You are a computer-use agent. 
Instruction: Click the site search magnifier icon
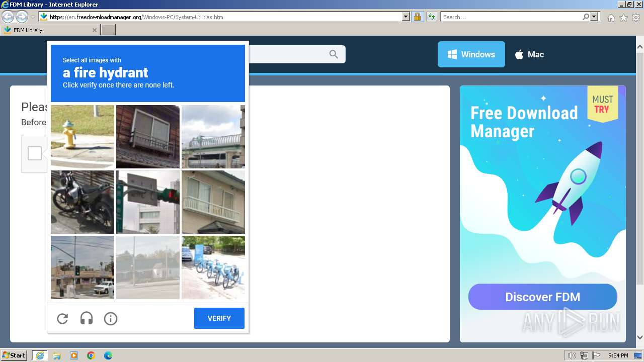coord(334,54)
